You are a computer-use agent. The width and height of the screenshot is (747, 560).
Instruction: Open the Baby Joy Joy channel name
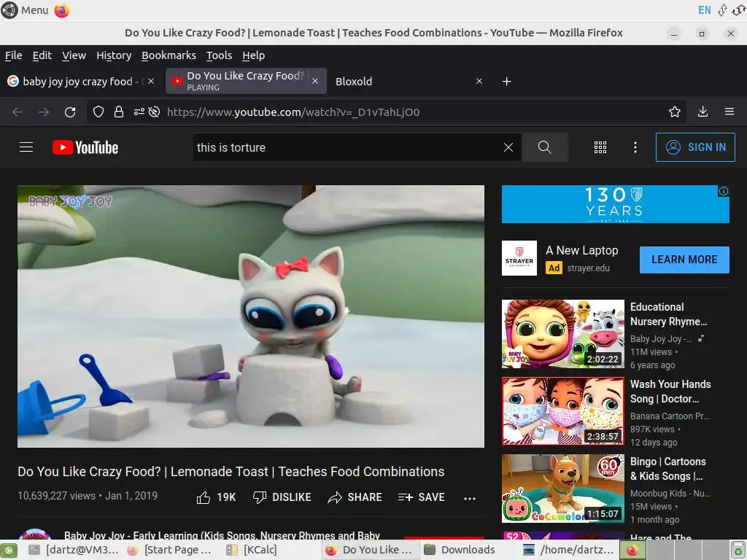222,536
